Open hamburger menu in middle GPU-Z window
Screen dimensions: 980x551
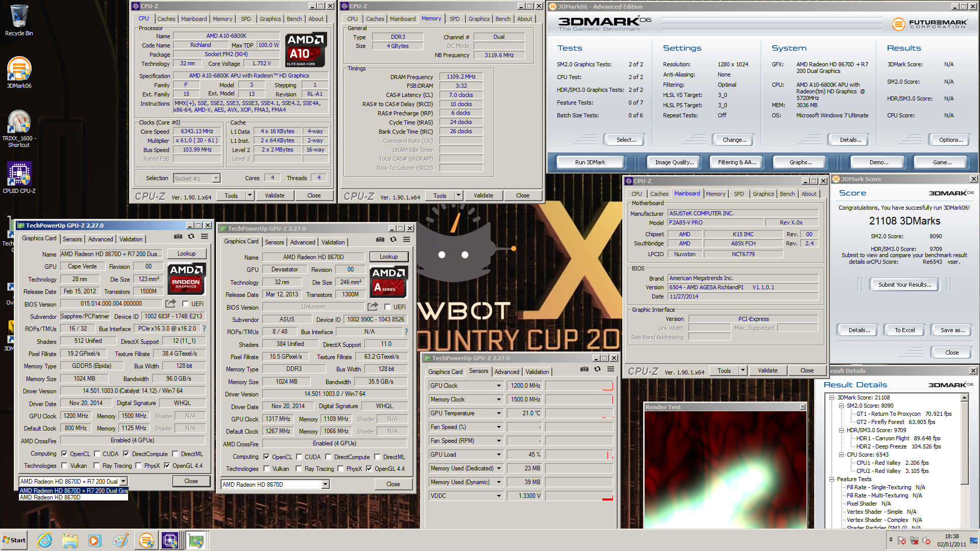406,240
